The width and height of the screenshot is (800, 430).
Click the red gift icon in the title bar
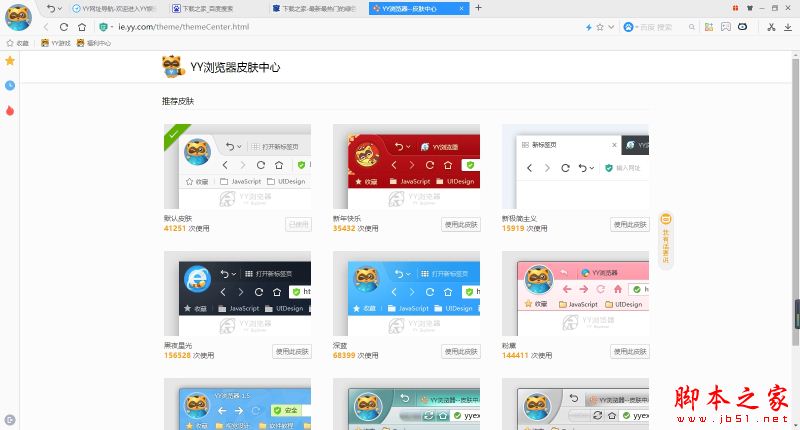click(x=735, y=8)
